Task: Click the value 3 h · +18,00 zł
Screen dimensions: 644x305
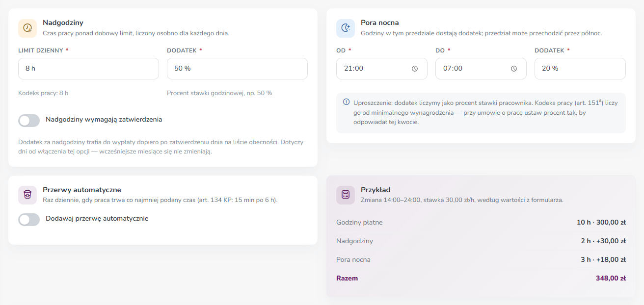Action: click(x=603, y=260)
